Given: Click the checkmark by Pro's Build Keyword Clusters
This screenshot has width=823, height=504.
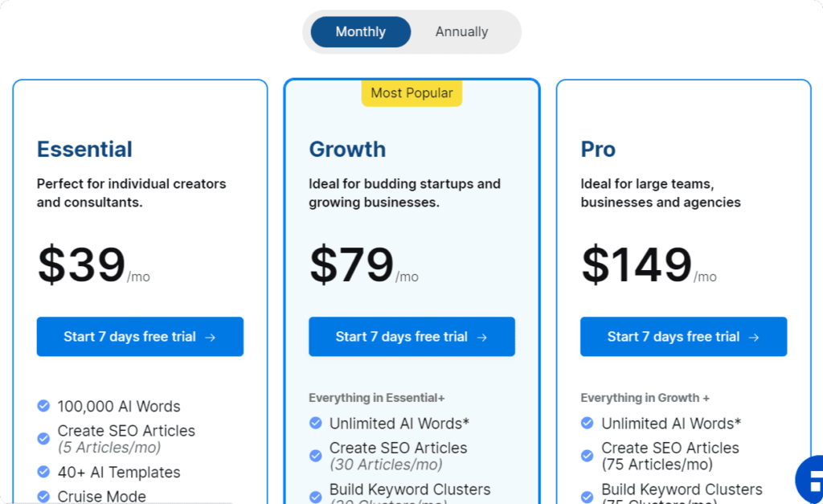Looking at the screenshot, I should (588, 497).
